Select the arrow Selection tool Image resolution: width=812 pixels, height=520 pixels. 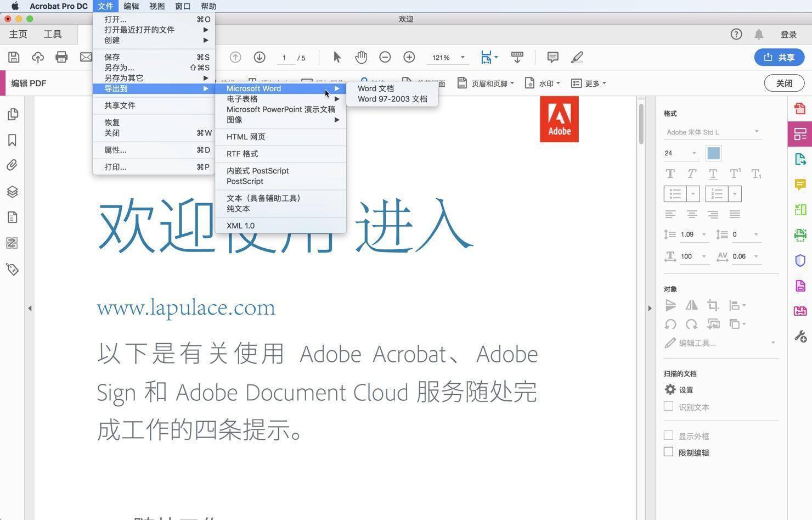[337, 57]
